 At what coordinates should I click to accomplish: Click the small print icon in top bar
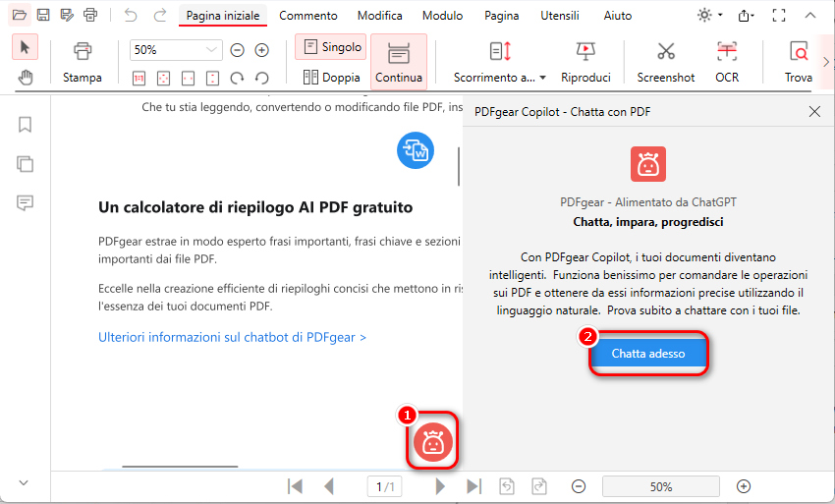click(x=90, y=15)
